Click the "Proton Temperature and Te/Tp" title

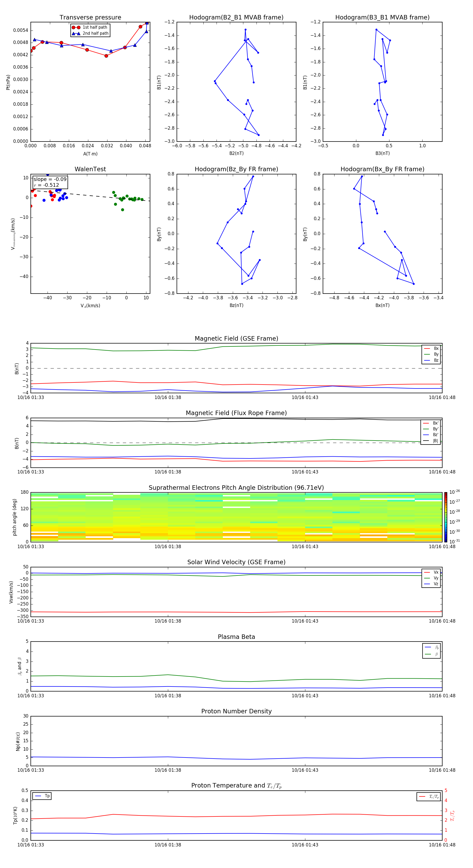coord(236,786)
